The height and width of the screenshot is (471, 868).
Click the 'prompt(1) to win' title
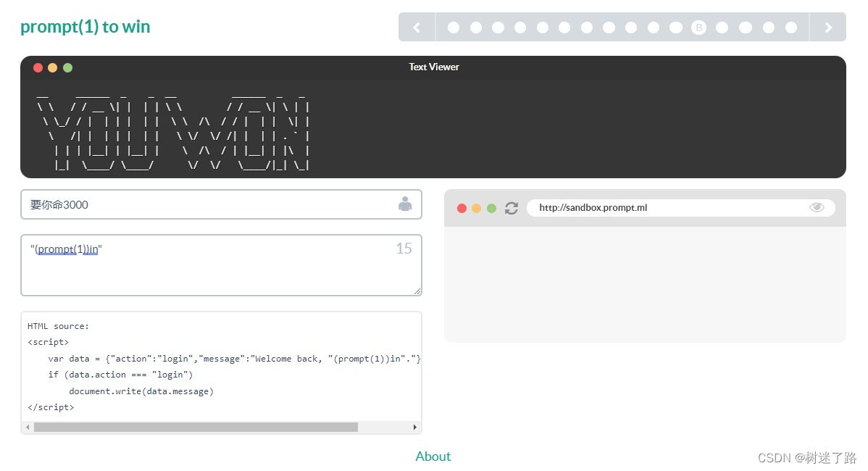pyautogui.click(x=85, y=27)
